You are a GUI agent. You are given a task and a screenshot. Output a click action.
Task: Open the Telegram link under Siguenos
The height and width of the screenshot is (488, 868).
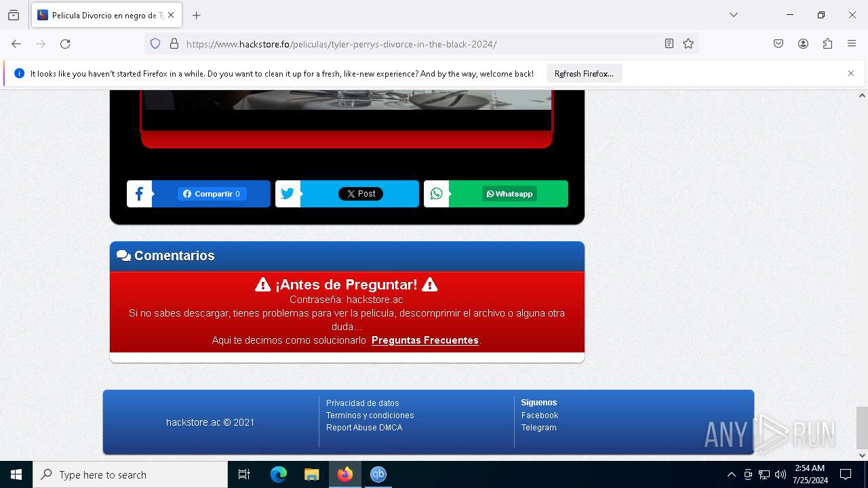(x=539, y=428)
